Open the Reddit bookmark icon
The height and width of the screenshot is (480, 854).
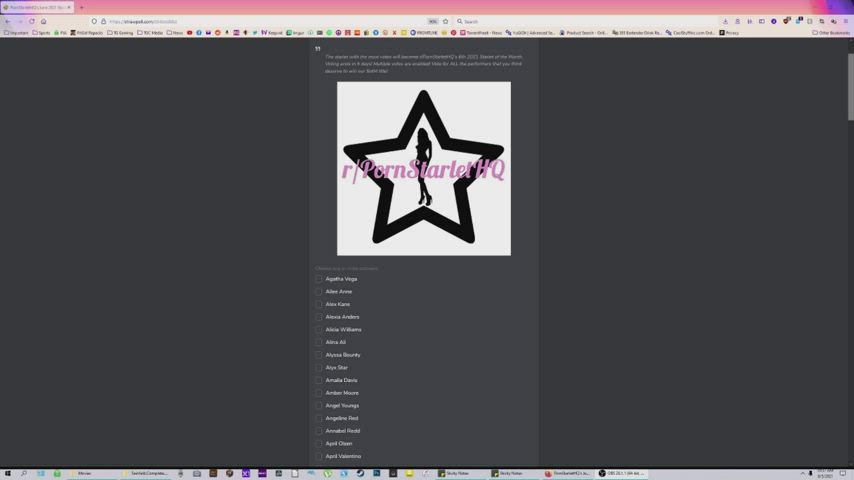[x=217, y=33]
